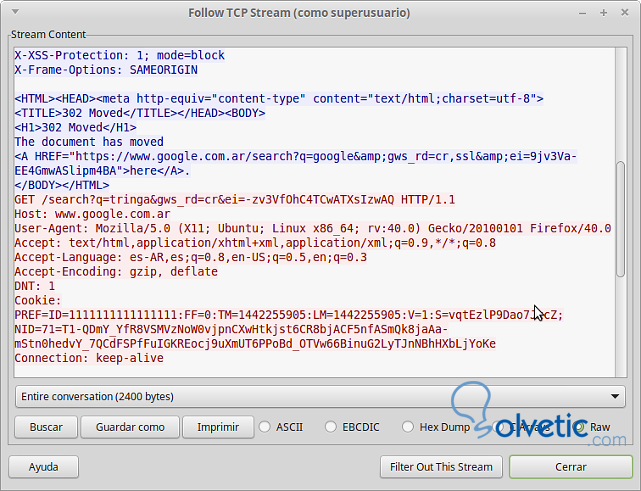Click the X-XSS-Protection header line
The height and width of the screenshot is (491, 641).
(x=119, y=55)
